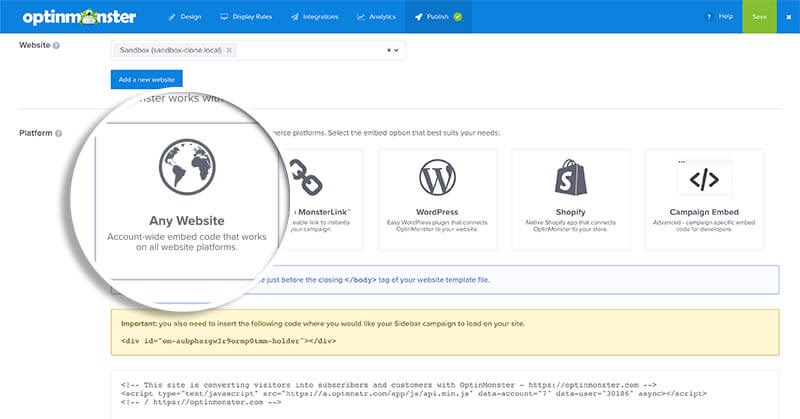Click the api.min.js embed script code
Screen dimensions: 800x419
pyautogui.click(x=414, y=393)
